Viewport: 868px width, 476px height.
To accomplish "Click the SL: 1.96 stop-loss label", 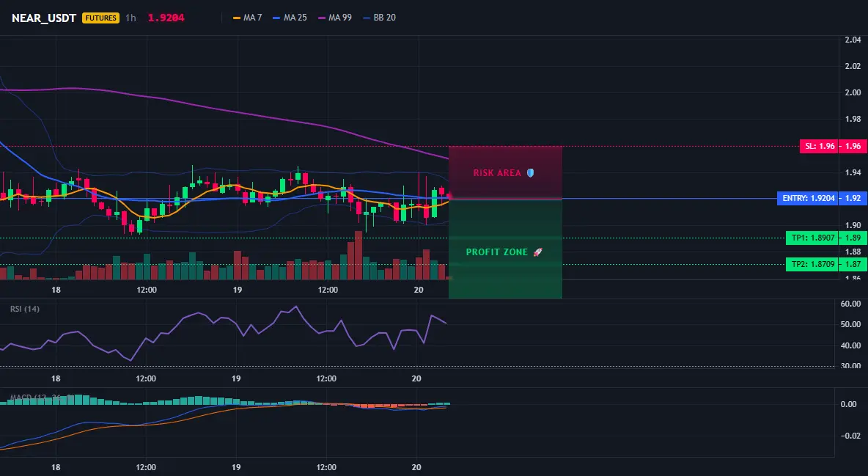I will [x=820, y=146].
